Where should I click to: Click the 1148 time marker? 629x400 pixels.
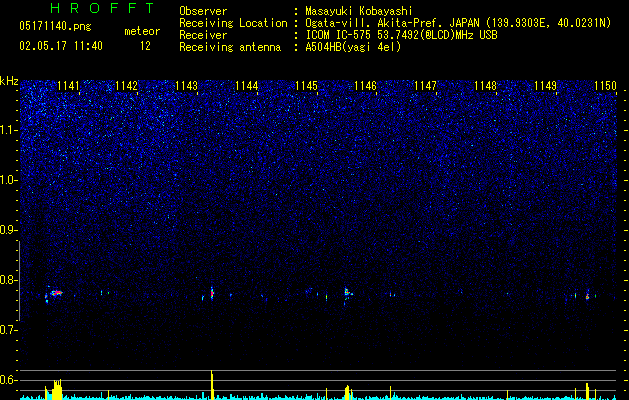point(485,86)
